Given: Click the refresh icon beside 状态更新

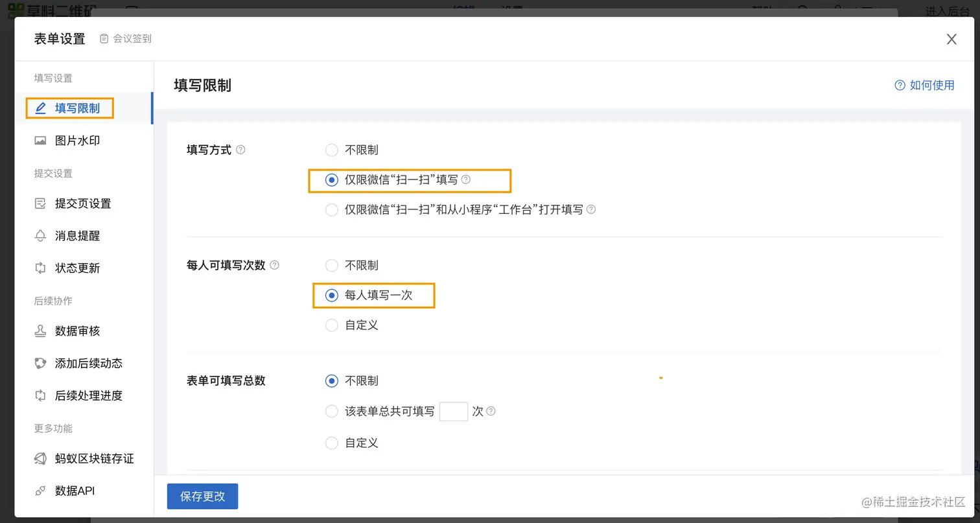Looking at the screenshot, I should pyautogui.click(x=40, y=268).
